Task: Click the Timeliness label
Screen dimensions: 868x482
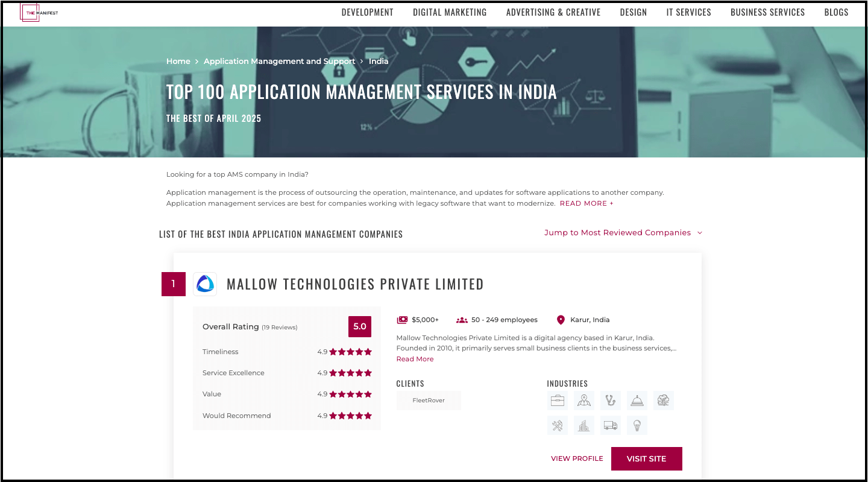Action: pyautogui.click(x=221, y=352)
